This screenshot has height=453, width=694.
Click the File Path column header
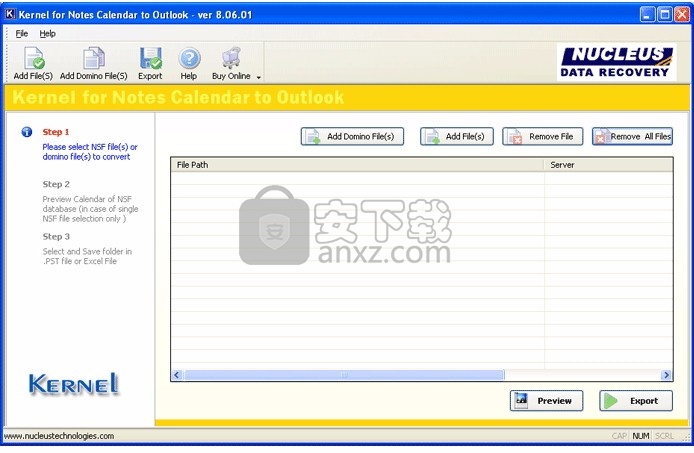(x=357, y=165)
